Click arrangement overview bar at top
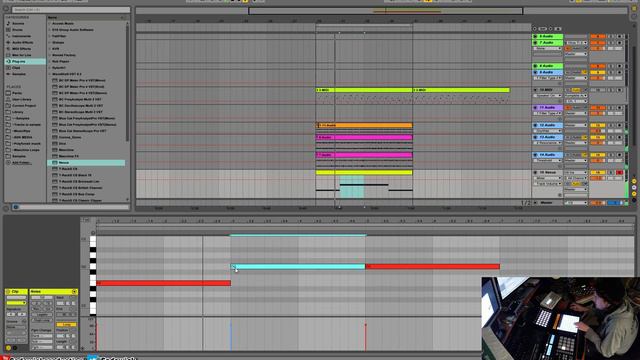 (x=386, y=11)
